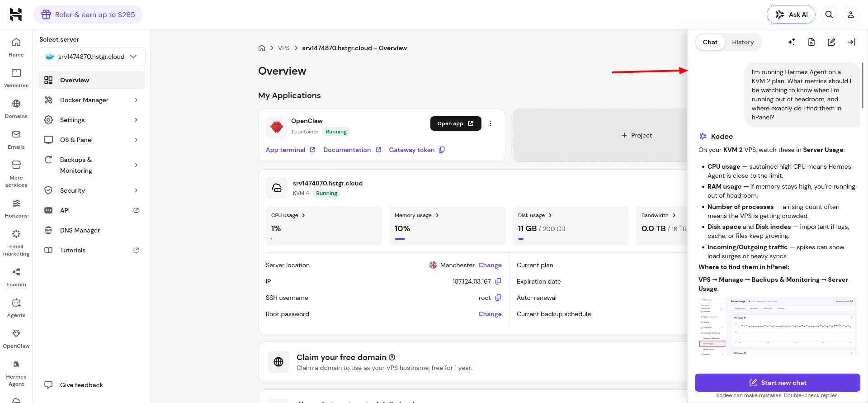Click the 'Auto-renewal' label
The height and width of the screenshot is (403, 868).
(x=537, y=298)
